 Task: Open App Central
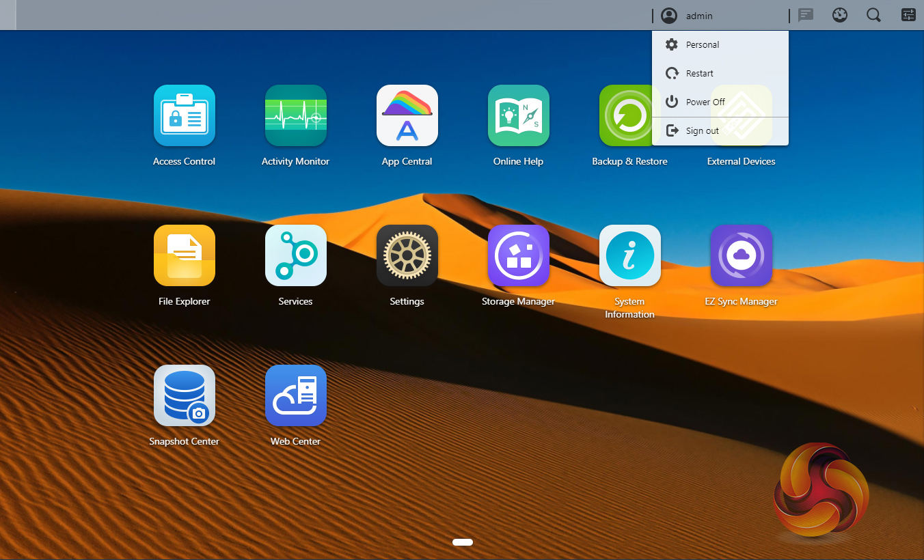tap(407, 115)
